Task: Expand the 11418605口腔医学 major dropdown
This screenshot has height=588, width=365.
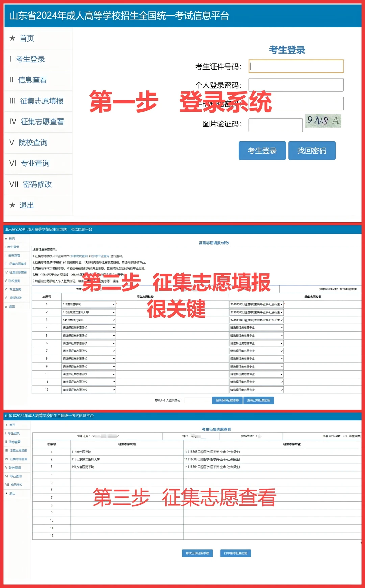Action: pos(257,304)
